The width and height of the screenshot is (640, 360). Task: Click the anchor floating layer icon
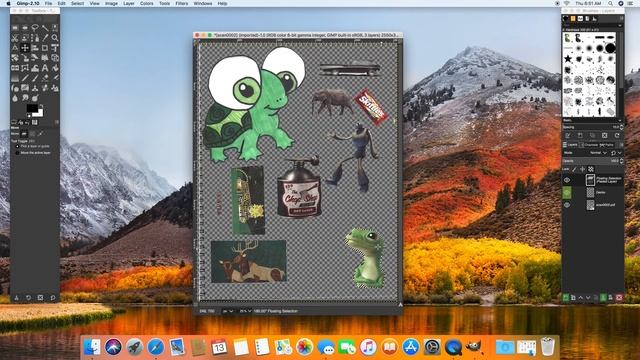point(603,298)
